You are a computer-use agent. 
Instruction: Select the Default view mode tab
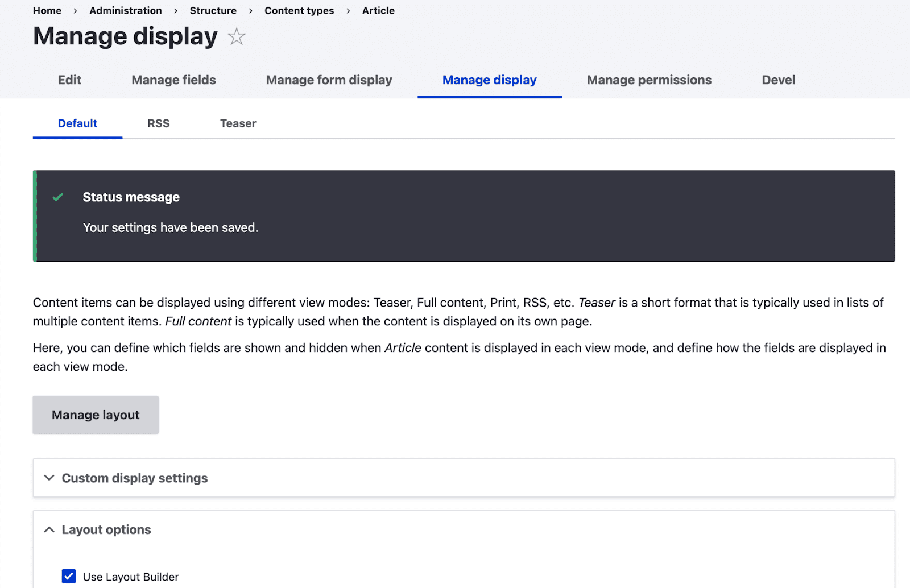click(x=77, y=123)
